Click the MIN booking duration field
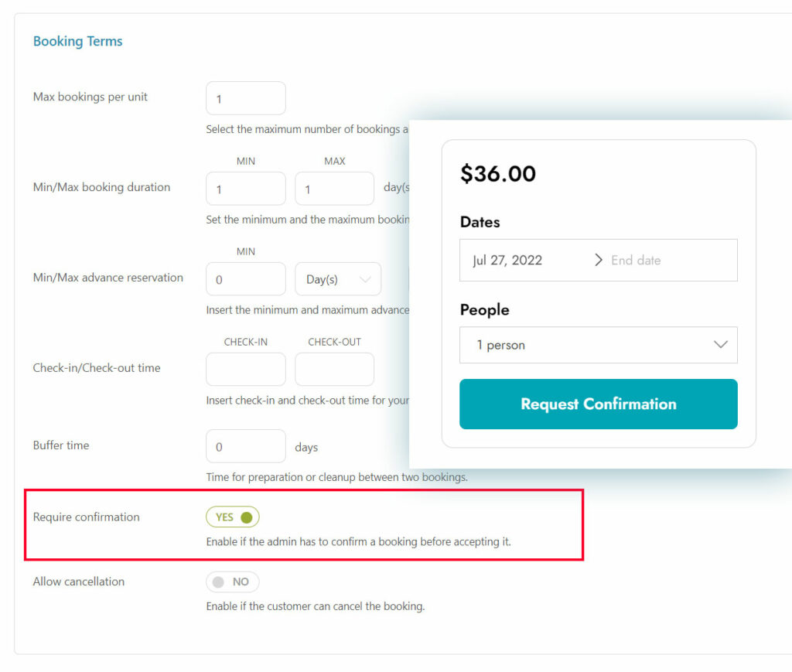 246,189
